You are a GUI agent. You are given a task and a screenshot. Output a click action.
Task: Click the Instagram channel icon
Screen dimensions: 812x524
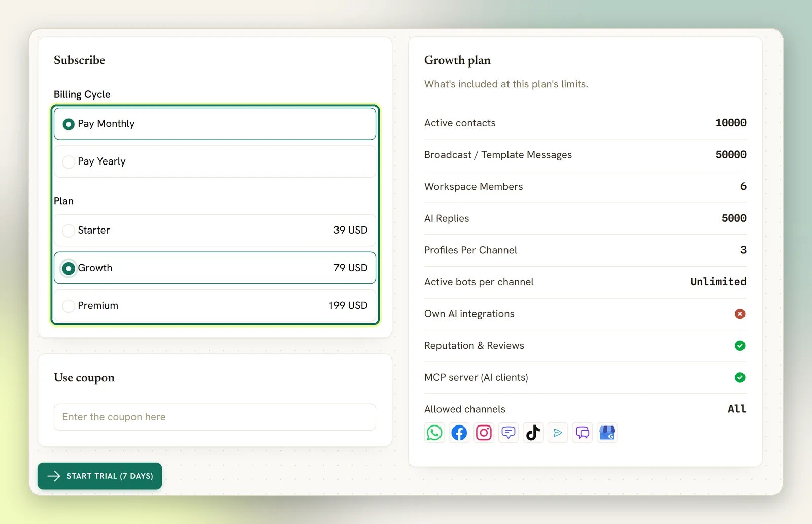coord(484,433)
